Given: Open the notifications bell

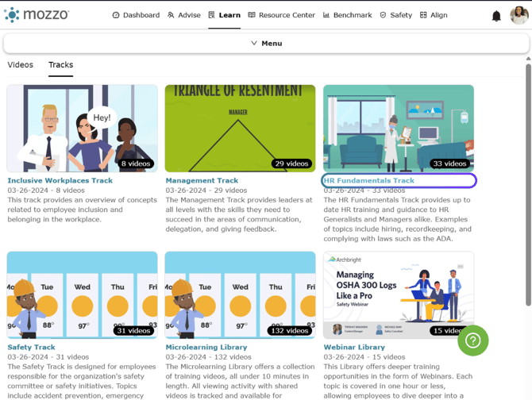Looking at the screenshot, I should 496,16.
